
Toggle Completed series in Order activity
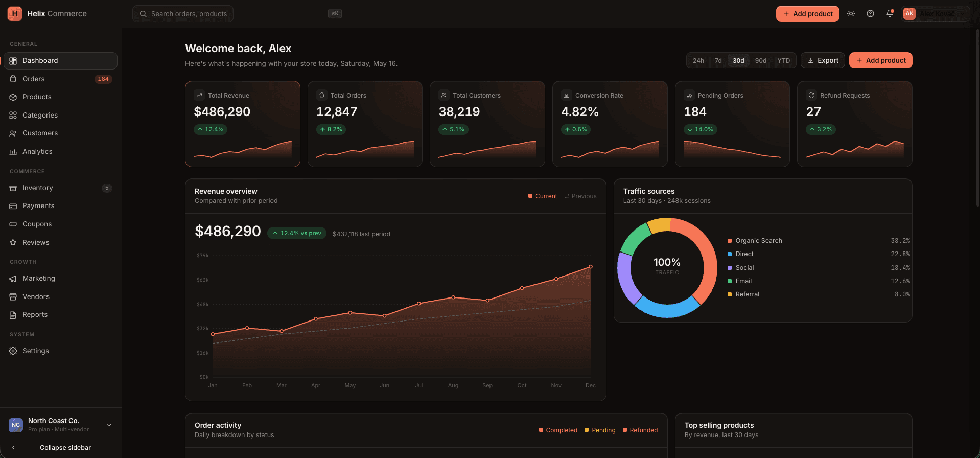[558, 430]
